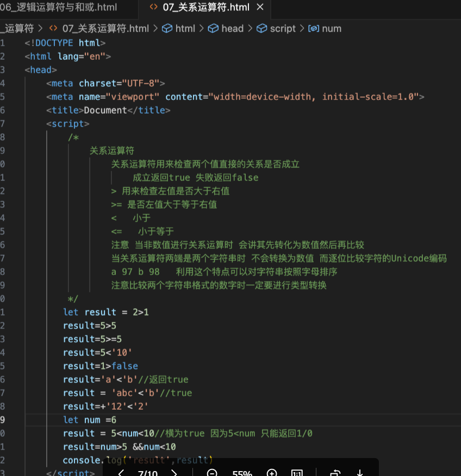Click the result=5>=5 line
Screen dimensions: 461x476
(x=92, y=339)
